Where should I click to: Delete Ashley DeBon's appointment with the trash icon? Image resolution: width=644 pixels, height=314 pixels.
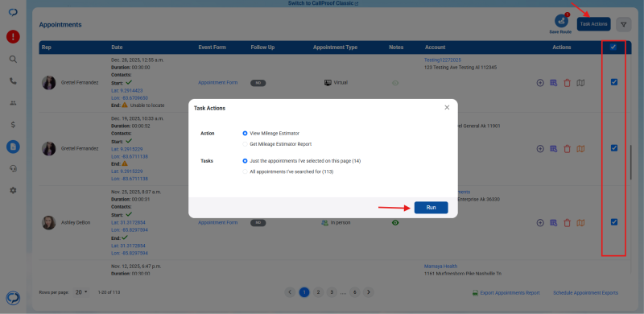568,223
